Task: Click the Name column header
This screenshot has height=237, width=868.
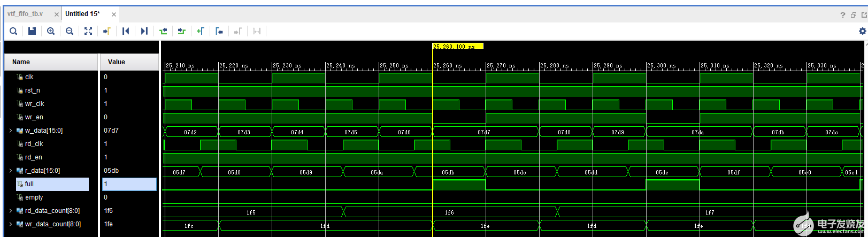Action: tap(52, 62)
